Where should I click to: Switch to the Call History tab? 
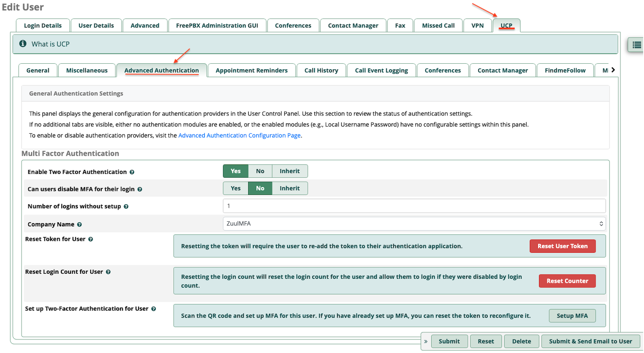[x=321, y=70]
